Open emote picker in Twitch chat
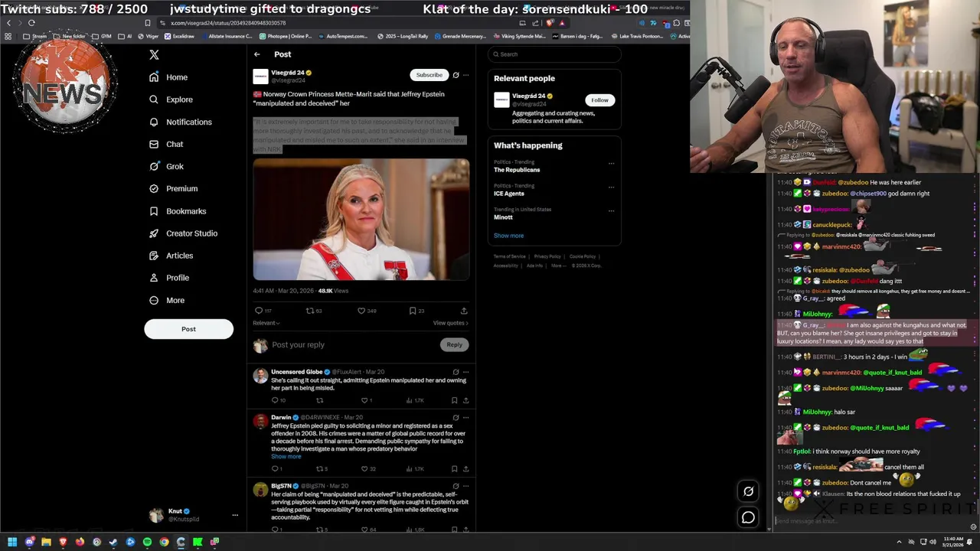 pyautogui.click(x=973, y=527)
